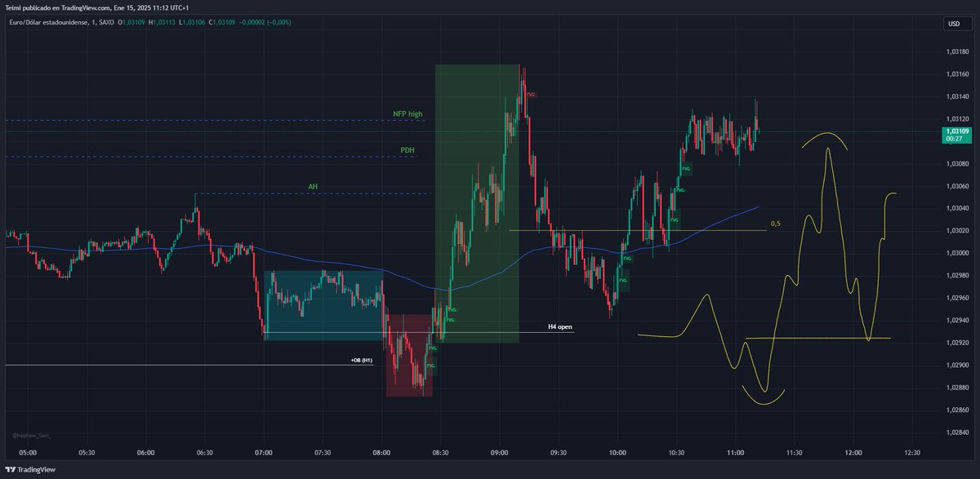The width and height of the screenshot is (980, 479).
Task: Click price axis label 1,02840
Action: (955, 432)
